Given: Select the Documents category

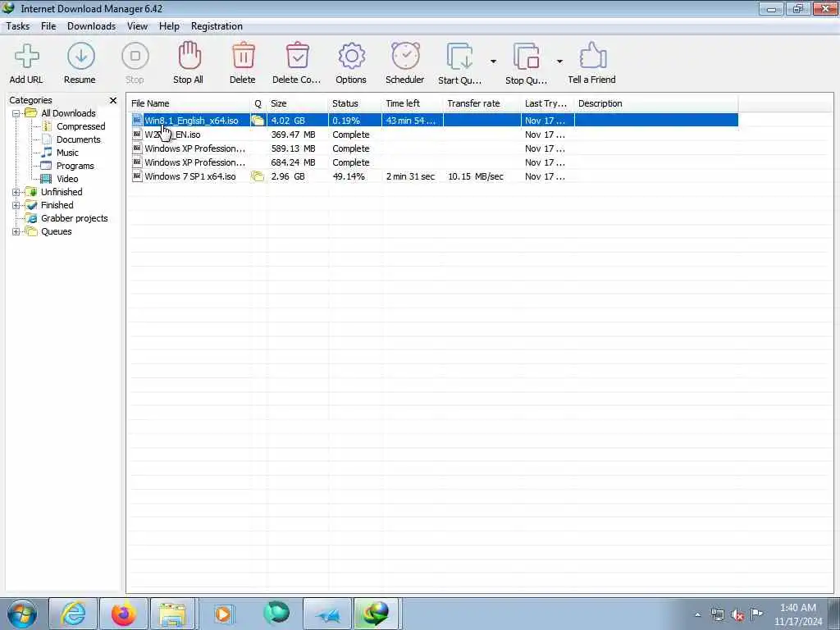Looking at the screenshot, I should point(79,139).
